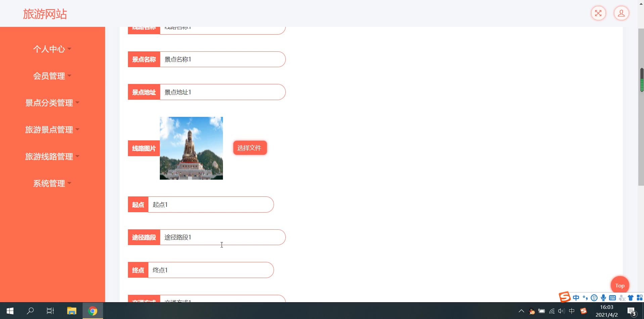The height and width of the screenshot is (319, 644).
Task: Click the Chrome icon on the taskbar
Action: click(x=93, y=311)
